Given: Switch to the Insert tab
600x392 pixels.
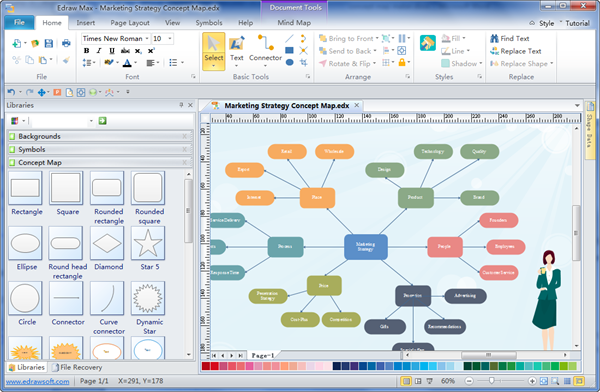Looking at the screenshot, I should coord(85,23).
